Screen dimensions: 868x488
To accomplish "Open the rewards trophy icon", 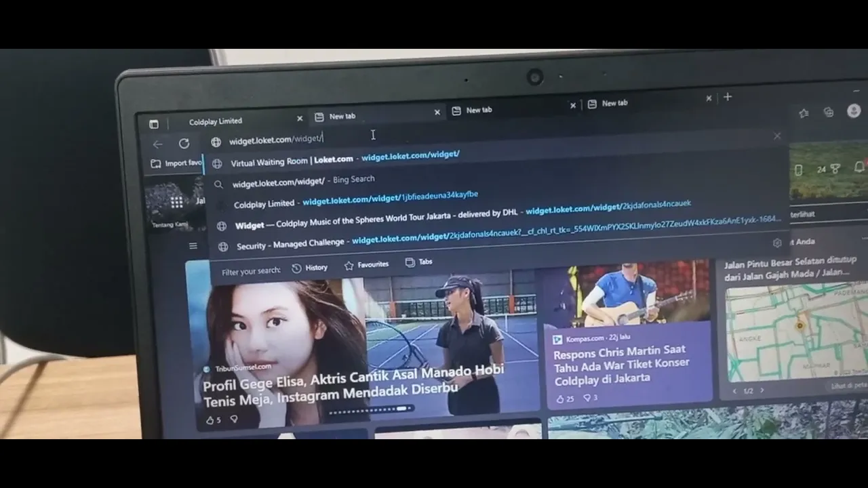I will tap(835, 169).
